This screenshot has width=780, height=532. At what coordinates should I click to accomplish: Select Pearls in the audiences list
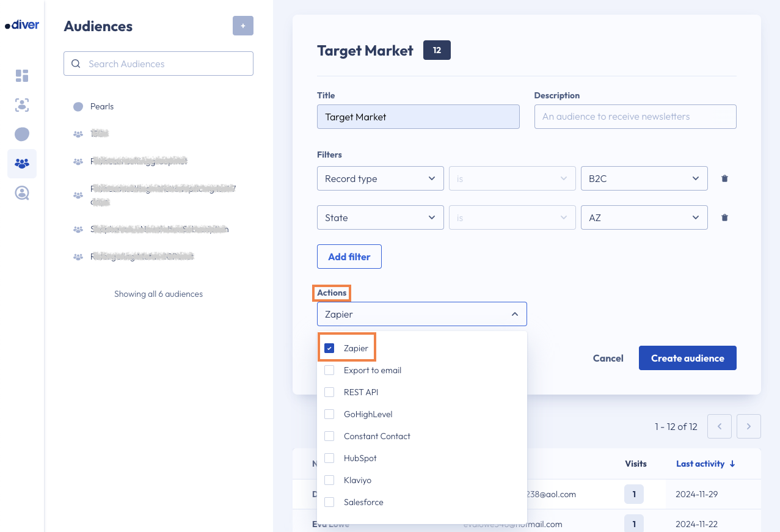pyautogui.click(x=102, y=106)
